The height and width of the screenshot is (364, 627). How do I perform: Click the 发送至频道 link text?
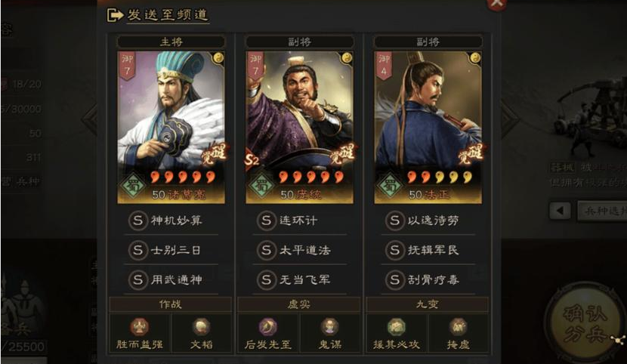pos(168,15)
